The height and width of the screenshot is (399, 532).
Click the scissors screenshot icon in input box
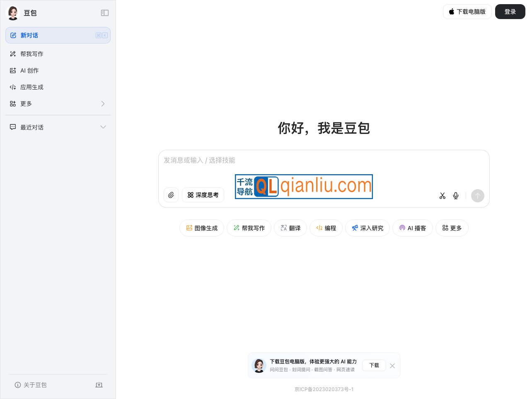coord(442,195)
